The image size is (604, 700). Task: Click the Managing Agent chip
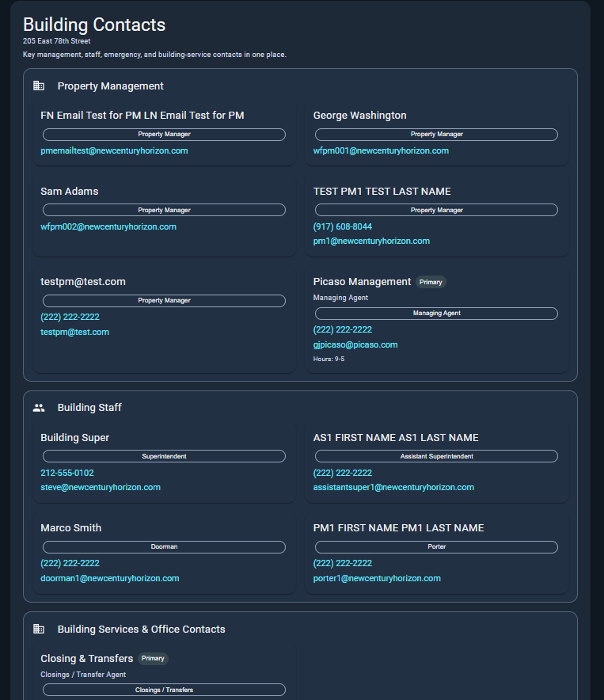[436, 314]
